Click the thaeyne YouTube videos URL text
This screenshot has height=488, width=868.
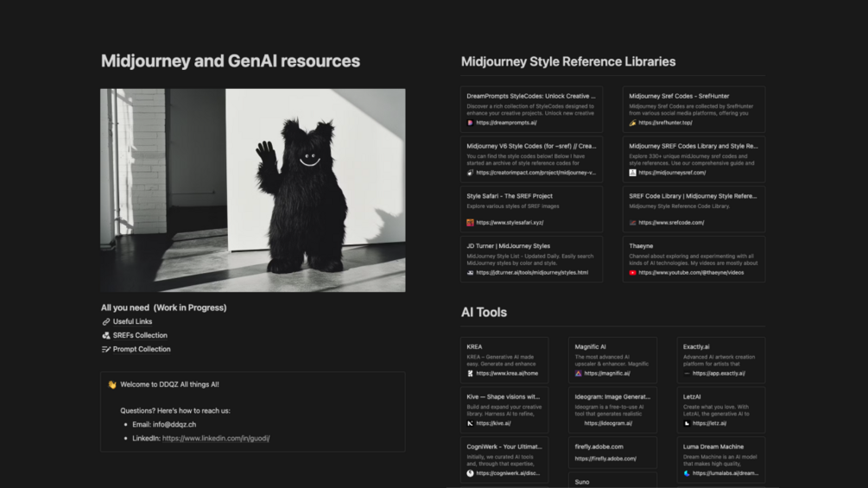[x=691, y=273]
